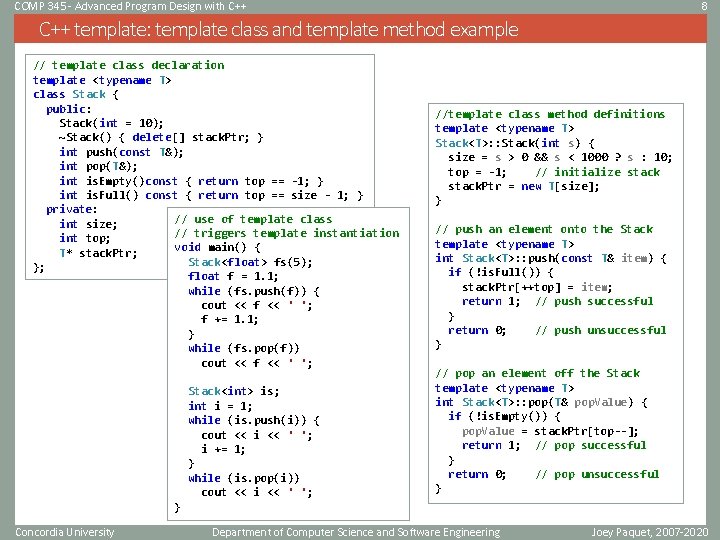Click the line 'i += 1;'
Viewport: 720px width, 540px height.
coord(223,449)
